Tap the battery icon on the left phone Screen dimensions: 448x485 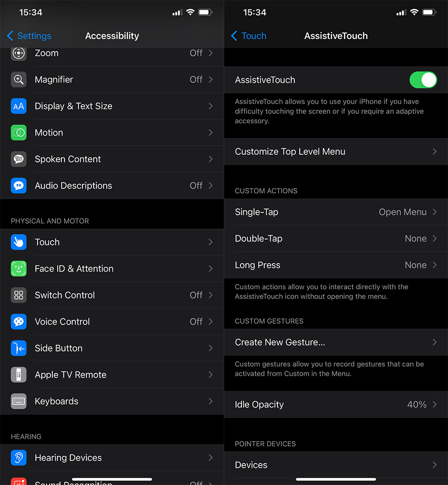[x=205, y=13]
